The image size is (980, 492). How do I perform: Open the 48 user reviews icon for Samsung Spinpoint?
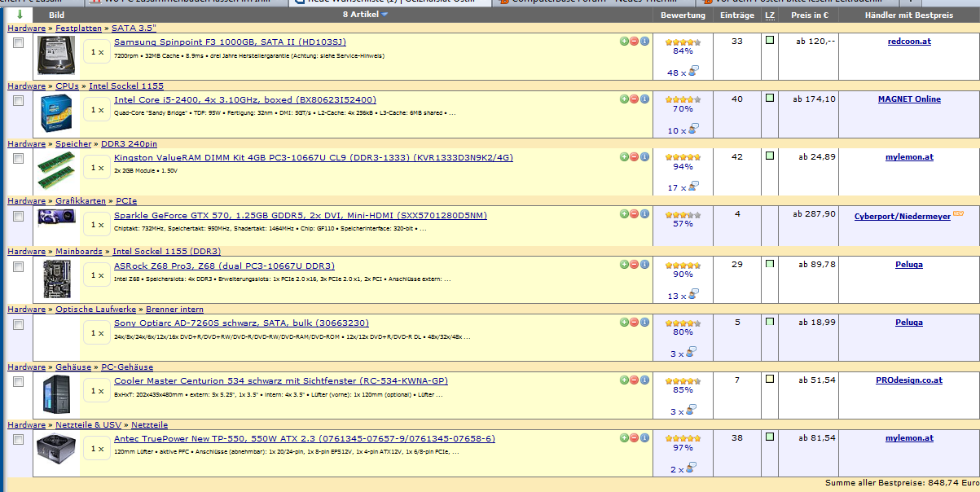694,72
